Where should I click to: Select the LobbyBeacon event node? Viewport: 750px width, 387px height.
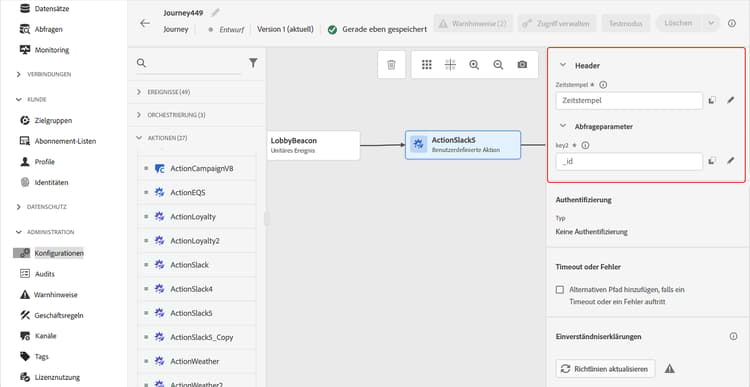tap(313, 145)
